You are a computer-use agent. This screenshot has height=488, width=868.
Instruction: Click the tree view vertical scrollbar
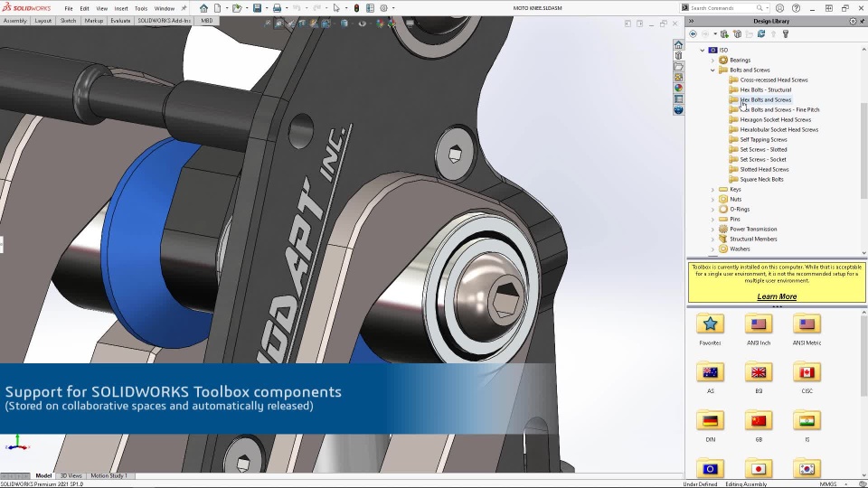pos(864,149)
